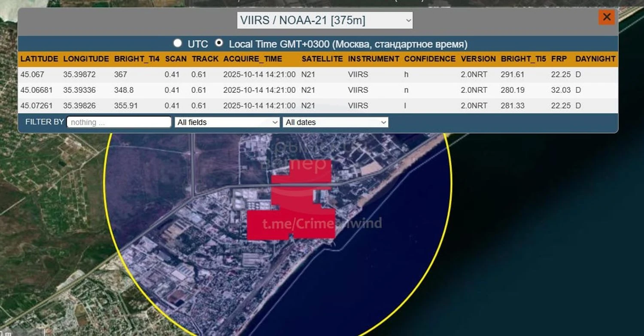This screenshot has height=336, width=644.
Task: Sort by LONGITUDE column header
Action: (86, 59)
